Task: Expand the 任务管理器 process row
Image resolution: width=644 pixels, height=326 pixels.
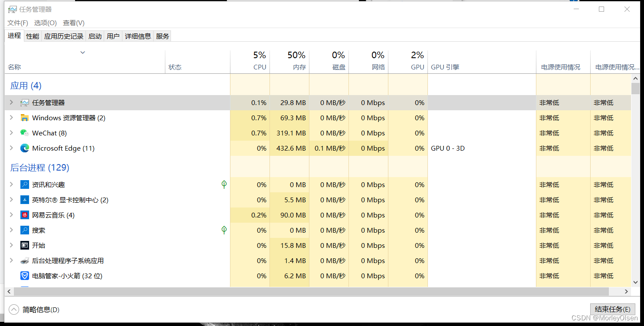Action: click(11, 102)
